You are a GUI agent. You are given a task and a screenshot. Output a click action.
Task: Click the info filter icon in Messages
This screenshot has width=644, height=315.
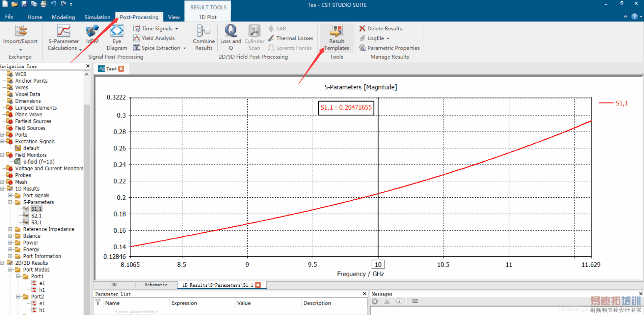tap(399, 302)
